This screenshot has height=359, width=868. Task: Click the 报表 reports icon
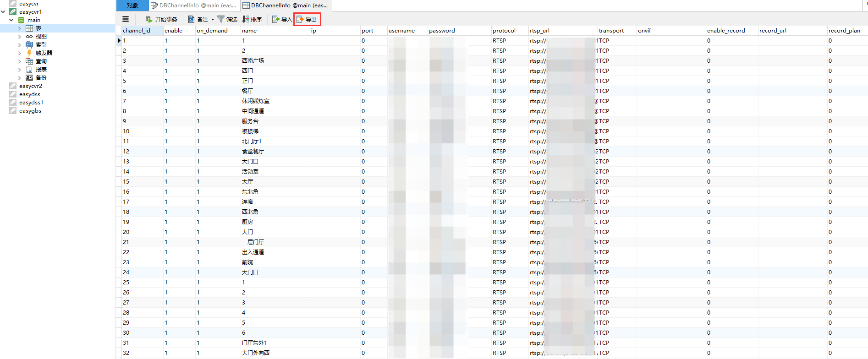pos(29,70)
